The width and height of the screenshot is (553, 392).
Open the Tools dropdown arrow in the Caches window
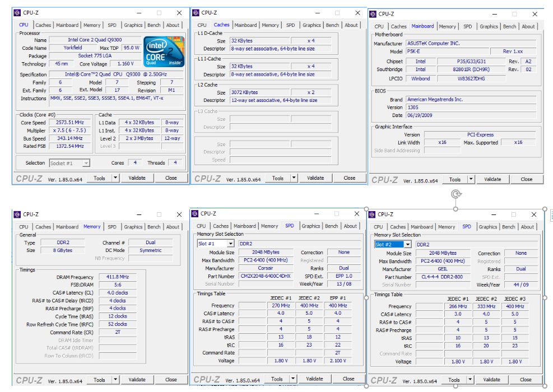tap(294, 178)
